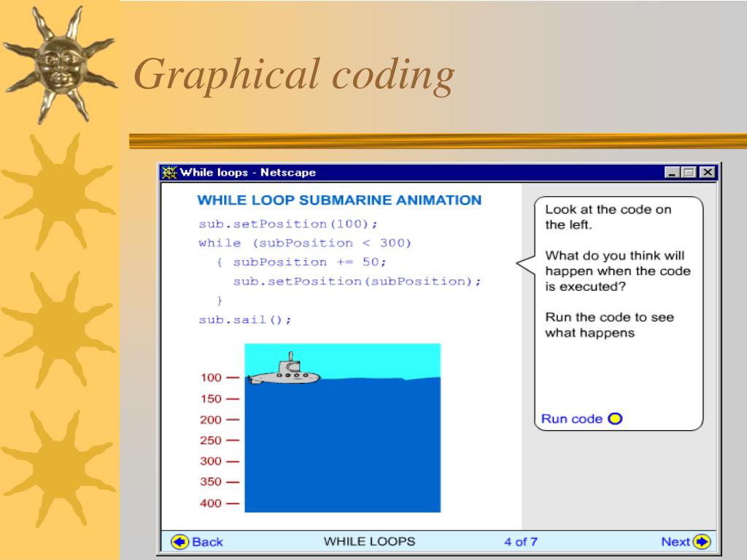Click the yellow Run code circle icon

click(615, 419)
